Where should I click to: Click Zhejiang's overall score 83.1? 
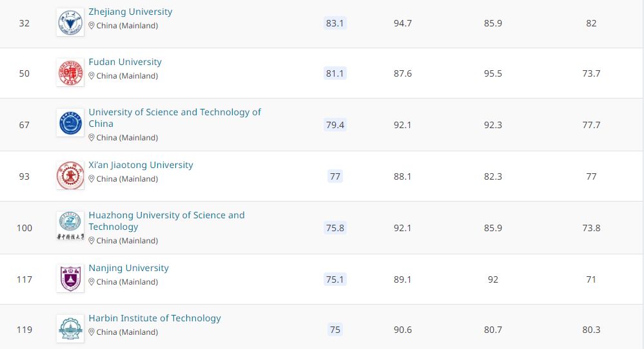(x=335, y=23)
